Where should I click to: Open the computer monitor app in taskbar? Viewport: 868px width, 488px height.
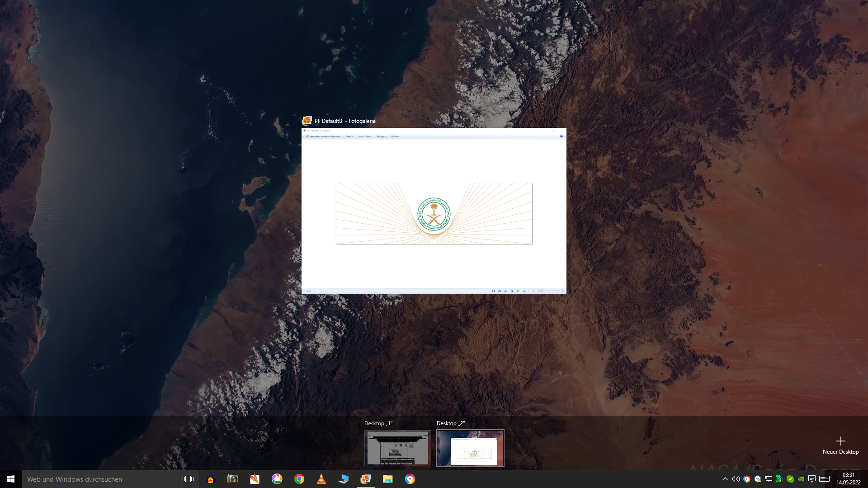[343, 479]
